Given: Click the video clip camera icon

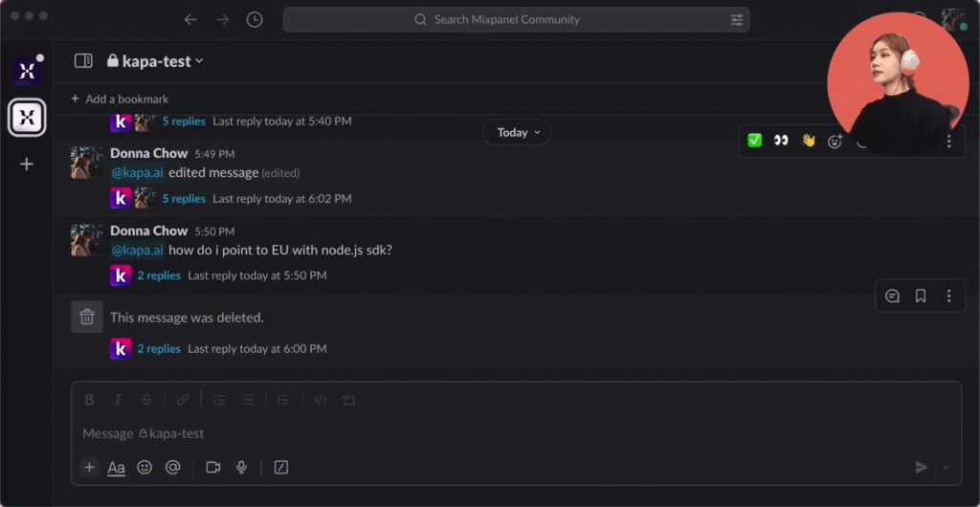Looking at the screenshot, I should tap(212, 467).
